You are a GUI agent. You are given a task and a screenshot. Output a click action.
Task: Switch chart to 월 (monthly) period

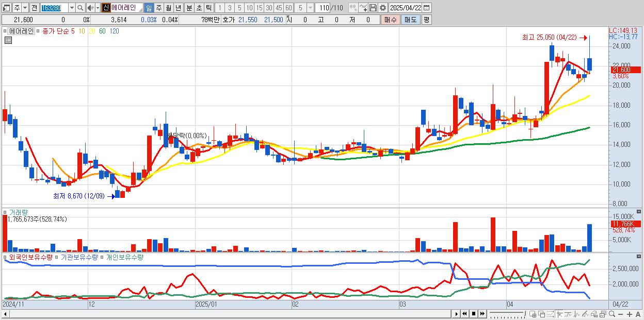pyautogui.click(x=168, y=8)
